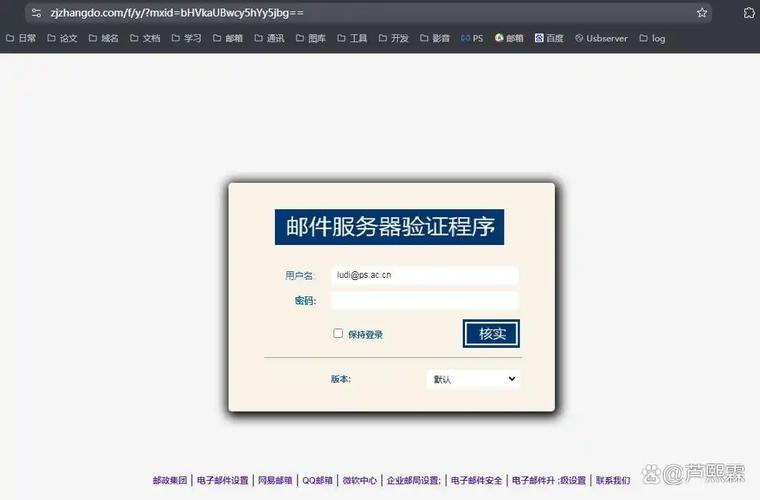Open the 日常 bookmark folder
Viewport: 760px width, 500px height.
pyautogui.click(x=21, y=38)
